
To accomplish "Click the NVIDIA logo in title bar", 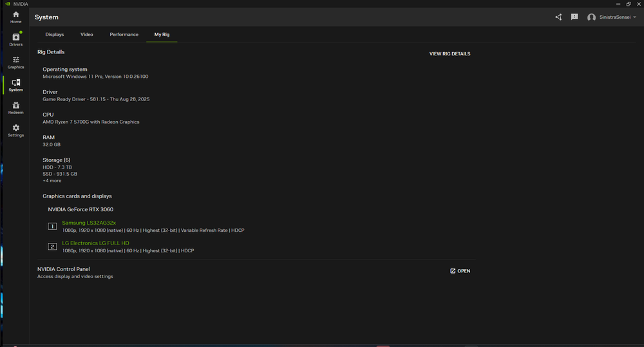I will tap(7, 4).
